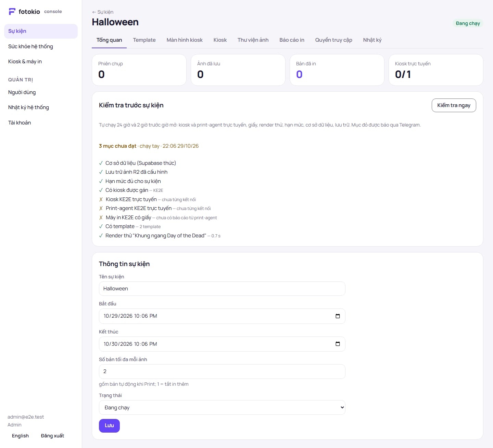This screenshot has height=448, width=493.
Task: Click the "Lưu trữ ảnh R2 đã cấu hình" item
Action: 133,172
